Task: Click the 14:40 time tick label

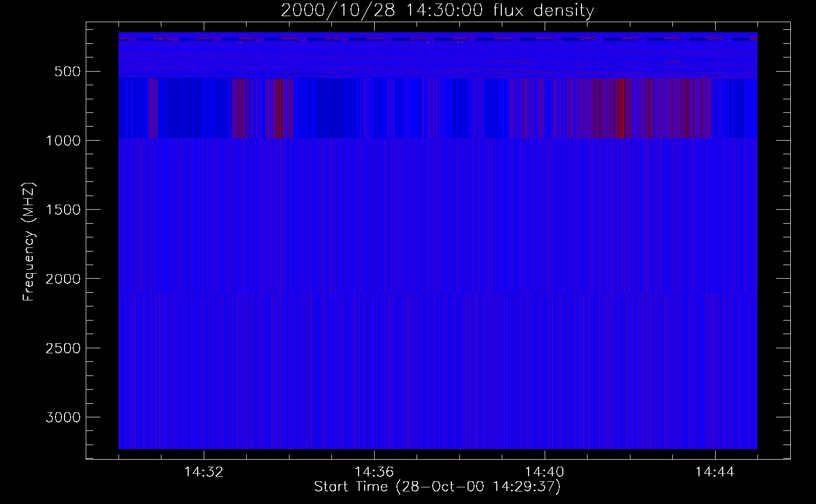Action: (x=545, y=472)
